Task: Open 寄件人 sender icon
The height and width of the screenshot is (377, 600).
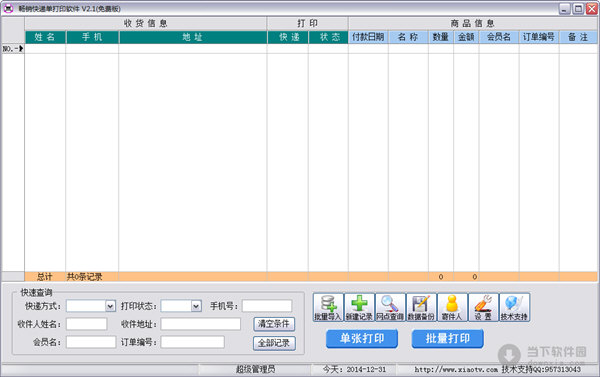Action: pyautogui.click(x=452, y=307)
